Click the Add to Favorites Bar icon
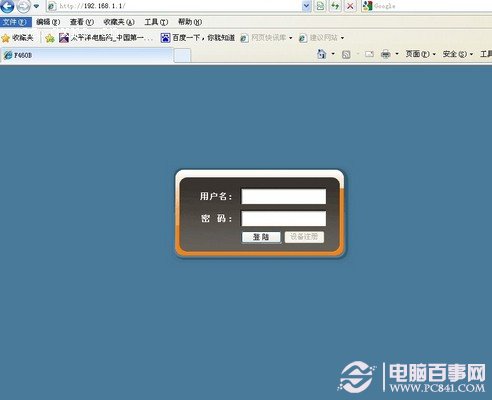 click(50, 38)
